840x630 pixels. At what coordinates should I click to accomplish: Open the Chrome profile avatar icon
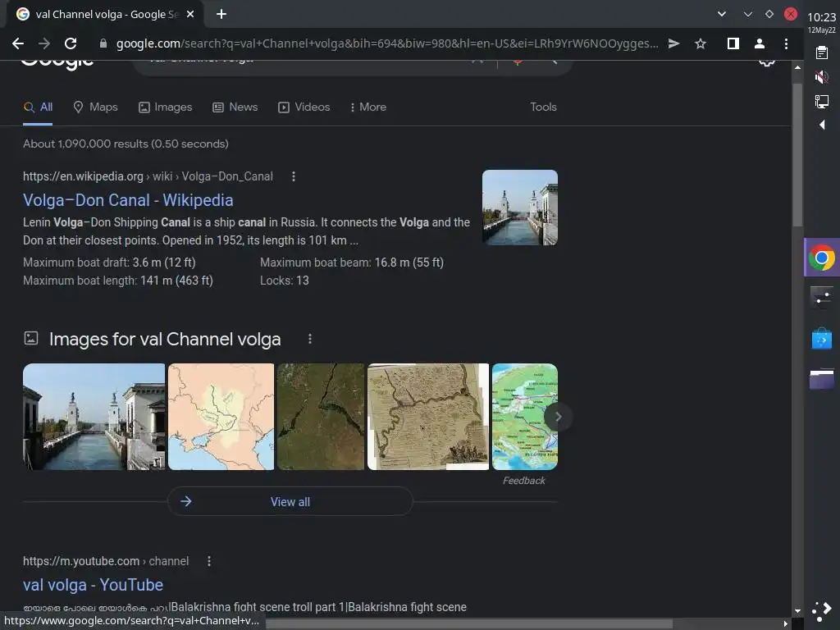point(759,43)
